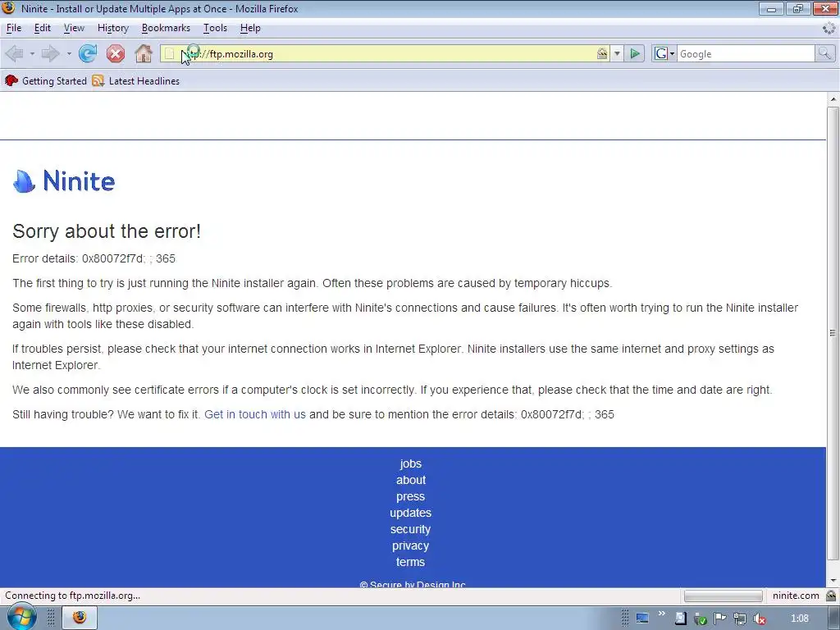This screenshot has height=630, width=840.
Task: Click the network tray icon
Action: (x=740, y=619)
